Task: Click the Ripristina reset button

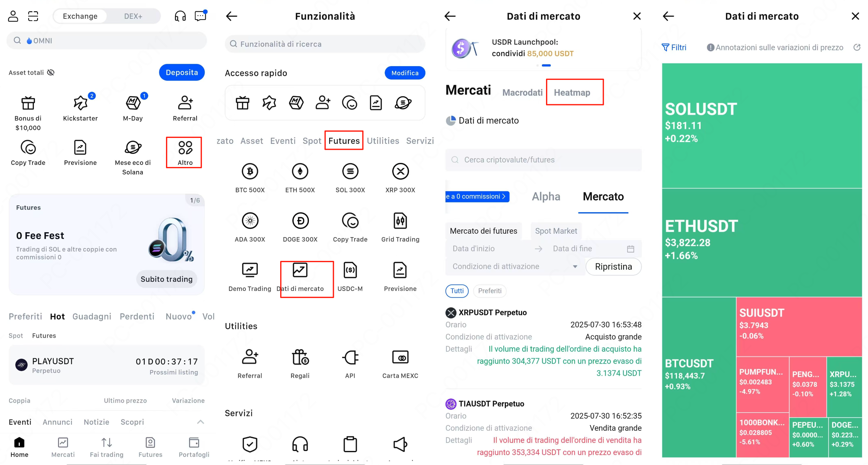Action: click(x=613, y=267)
